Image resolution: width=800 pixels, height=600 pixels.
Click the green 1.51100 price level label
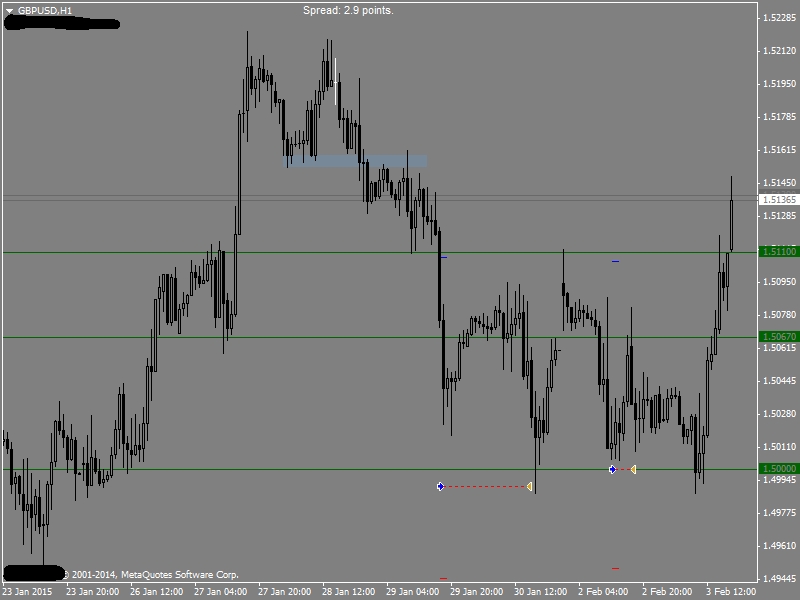tap(778, 251)
